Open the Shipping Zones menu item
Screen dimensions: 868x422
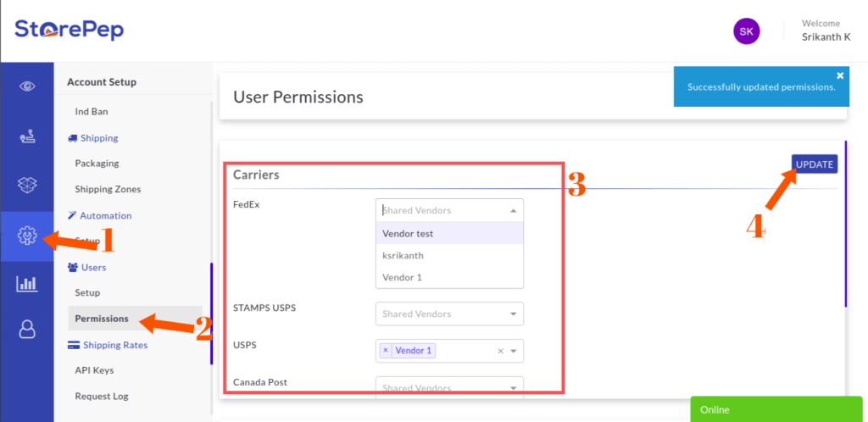point(108,189)
